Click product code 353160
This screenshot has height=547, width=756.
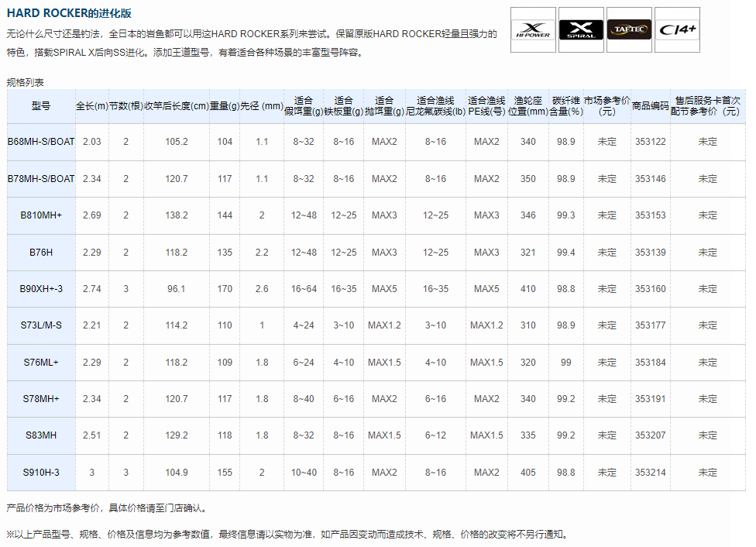coord(651,289)
